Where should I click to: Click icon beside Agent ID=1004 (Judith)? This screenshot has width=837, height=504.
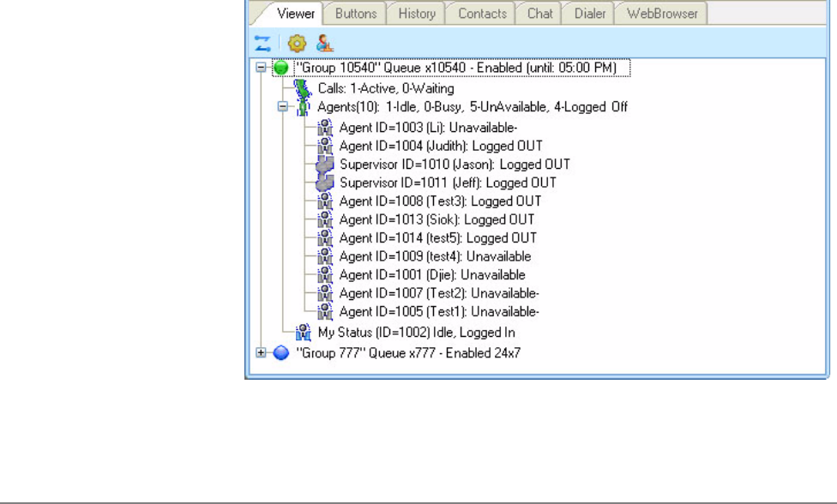(x=324, y=146)
